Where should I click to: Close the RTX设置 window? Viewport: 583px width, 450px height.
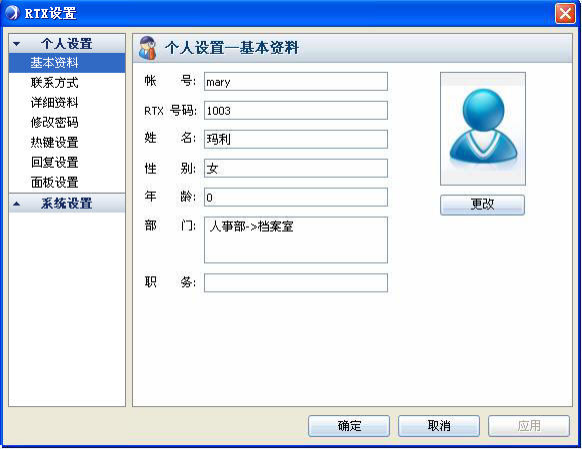(565, 14)
